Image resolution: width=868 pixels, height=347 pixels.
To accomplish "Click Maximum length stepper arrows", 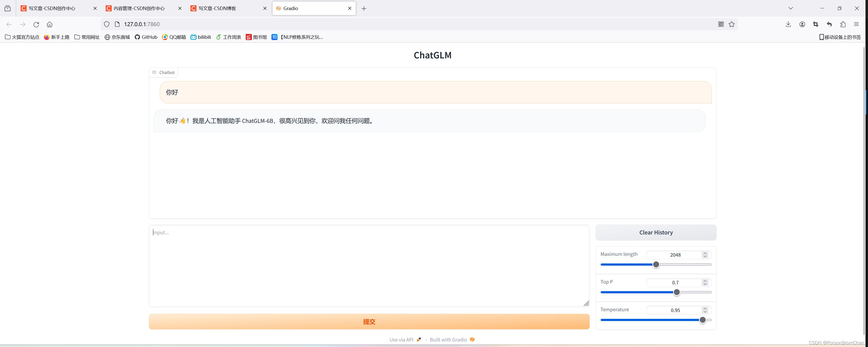I will click(x=705, y=255).
